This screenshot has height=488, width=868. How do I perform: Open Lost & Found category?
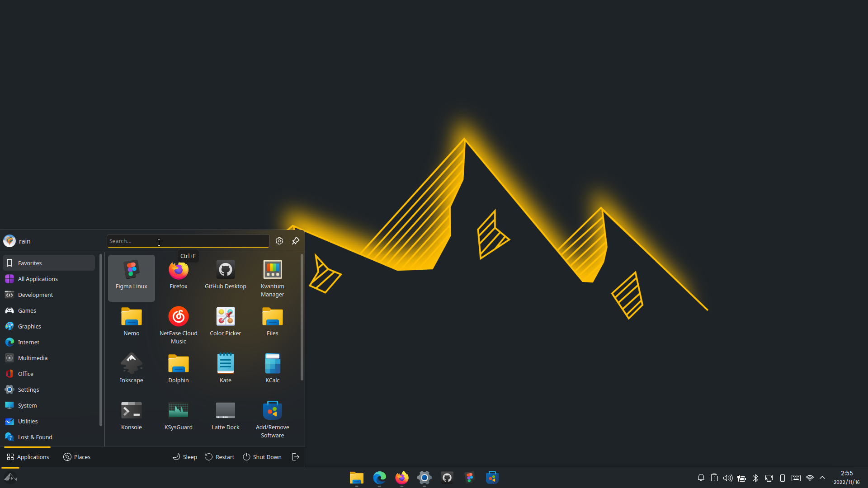point(49,437)
